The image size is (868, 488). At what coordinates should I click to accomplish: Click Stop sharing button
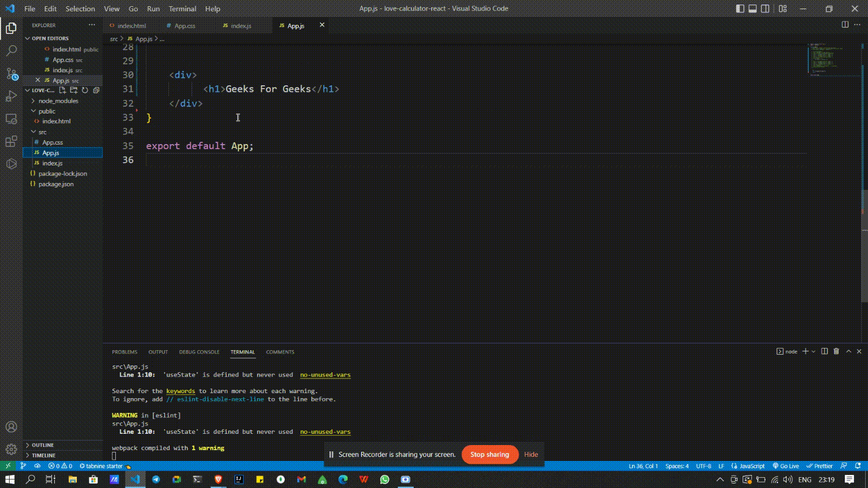coord(489,454)
